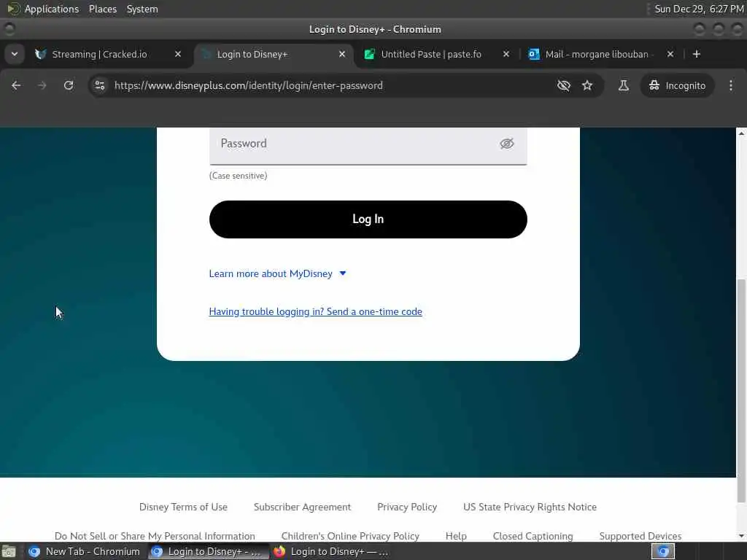The width and height of the screenshot is (747, 560).
Task: Open the Closed Captioning link
Action: (533, 536)
